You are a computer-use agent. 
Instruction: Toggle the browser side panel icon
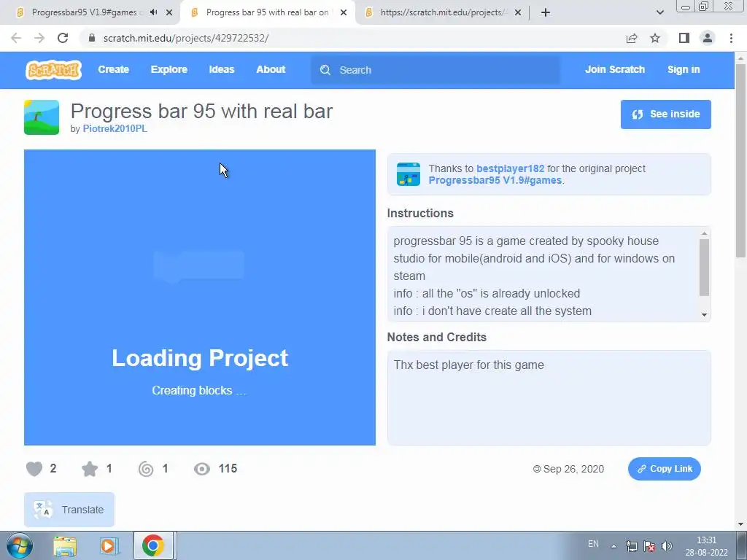click(x=684, y=38)
